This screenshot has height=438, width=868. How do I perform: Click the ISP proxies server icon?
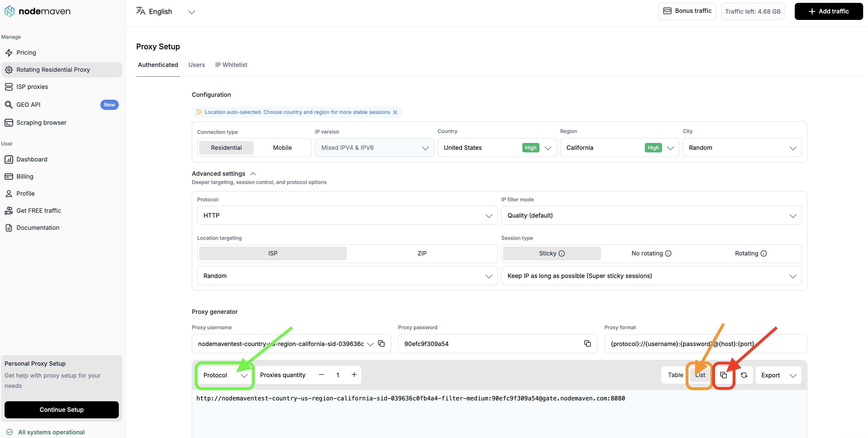[9, 87]
